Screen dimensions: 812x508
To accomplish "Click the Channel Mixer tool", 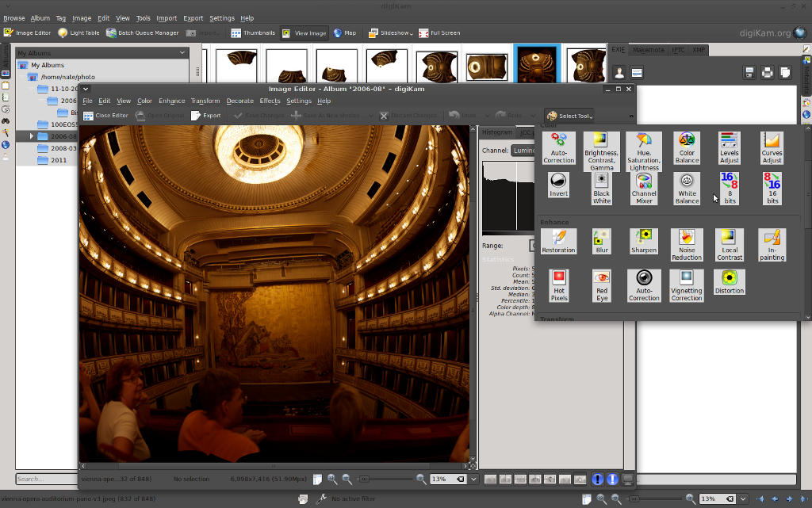I will (x=643, y=189).
